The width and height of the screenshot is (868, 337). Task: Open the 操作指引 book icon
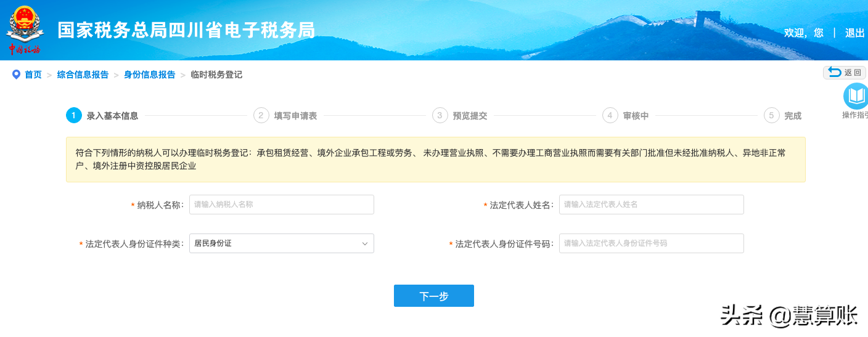pos(856,96)
